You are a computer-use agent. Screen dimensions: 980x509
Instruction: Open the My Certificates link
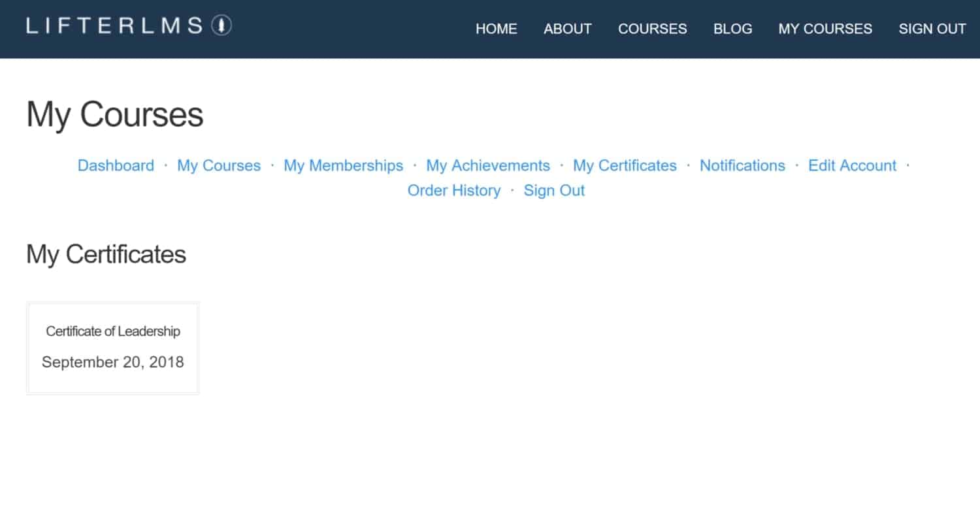625,166
